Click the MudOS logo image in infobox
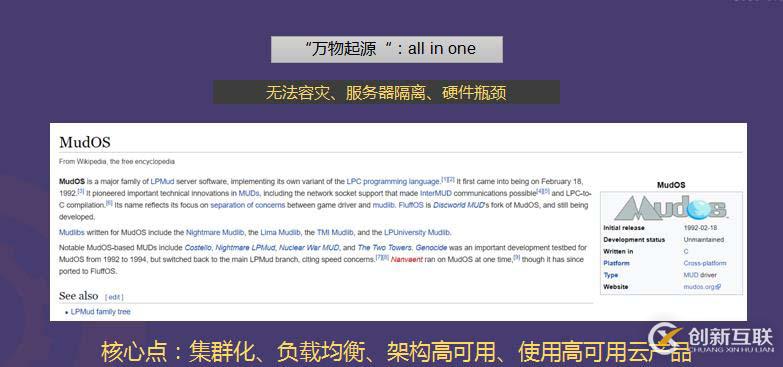This screenshot has width=783, height=367. [671, 208]
